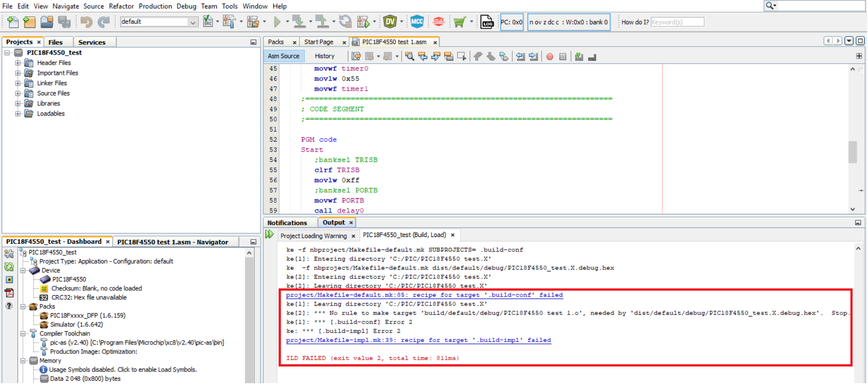The image size is (868, 385).
Task: Click the top-right quick search box
Action: (814, 5)
